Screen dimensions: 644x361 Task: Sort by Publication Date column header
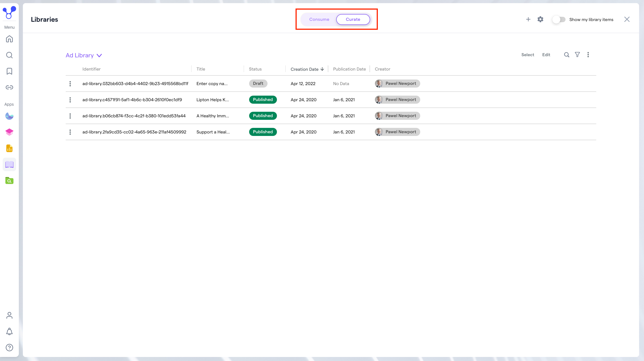point(350,69)
